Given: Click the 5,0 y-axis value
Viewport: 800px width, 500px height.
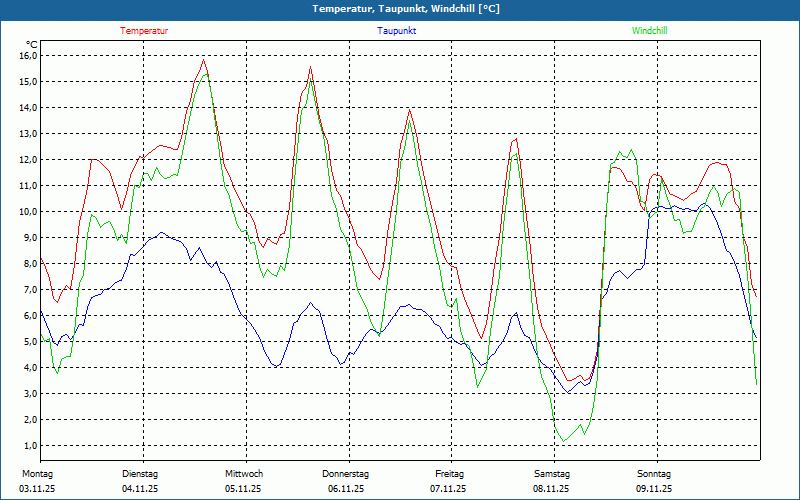Looking at the screenshot, I should 30,341.
